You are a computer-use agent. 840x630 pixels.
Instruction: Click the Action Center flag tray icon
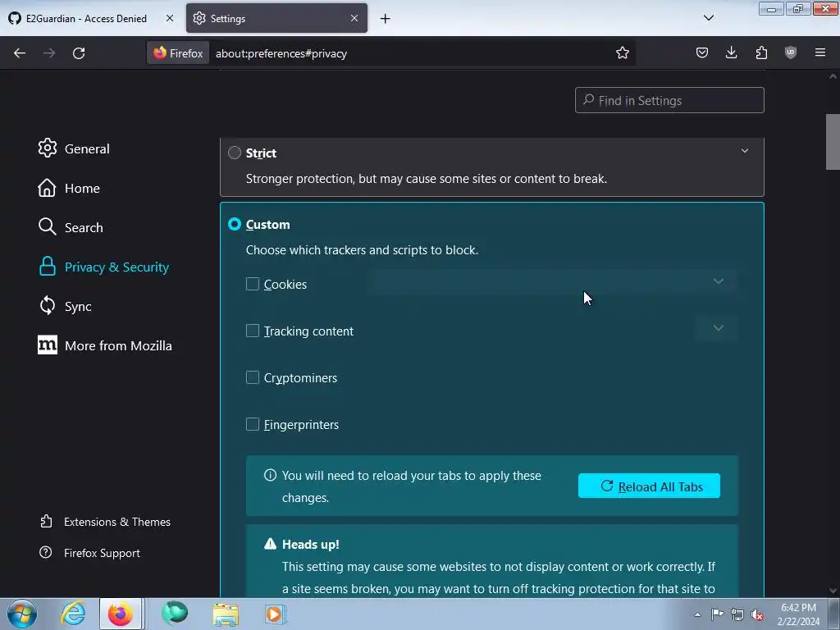[717, 614]
